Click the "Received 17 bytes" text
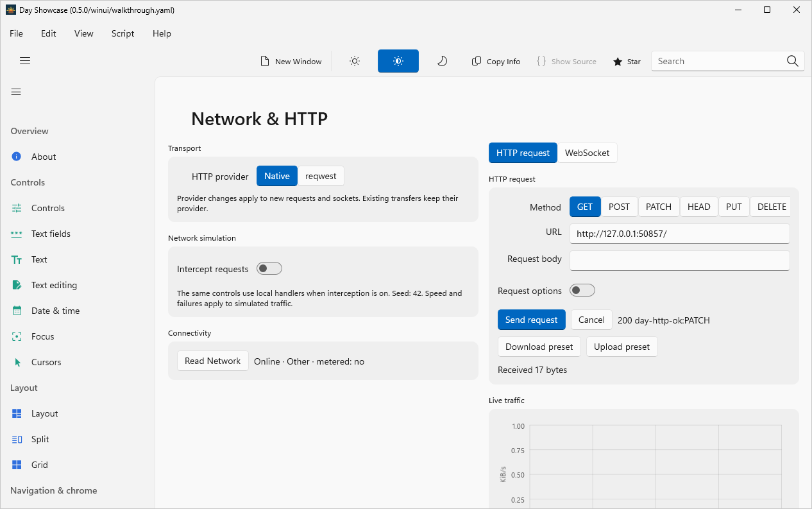The width and height of the screenshot is (812, 509). coord(532,370)
